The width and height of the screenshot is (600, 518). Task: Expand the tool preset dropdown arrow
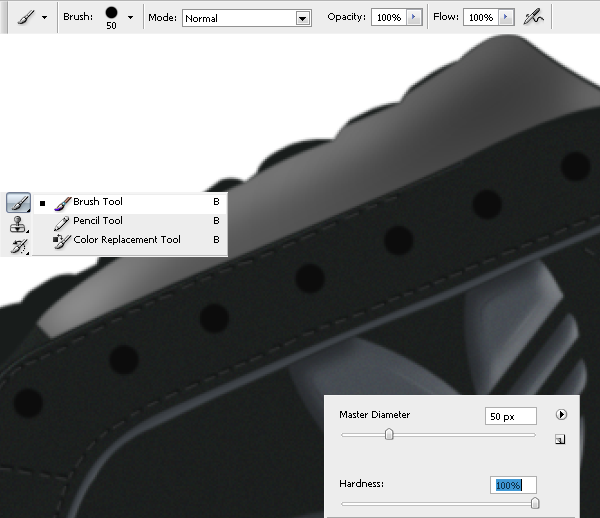tap(45, 17)
